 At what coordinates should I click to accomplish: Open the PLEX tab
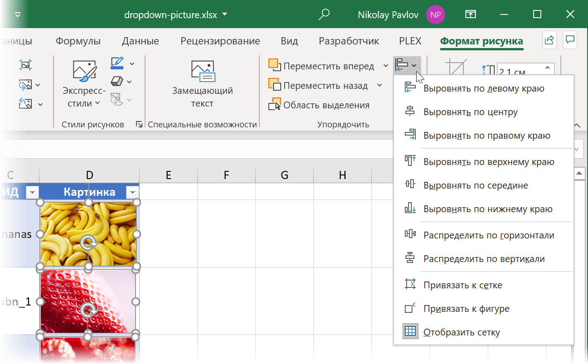[410, 41]
